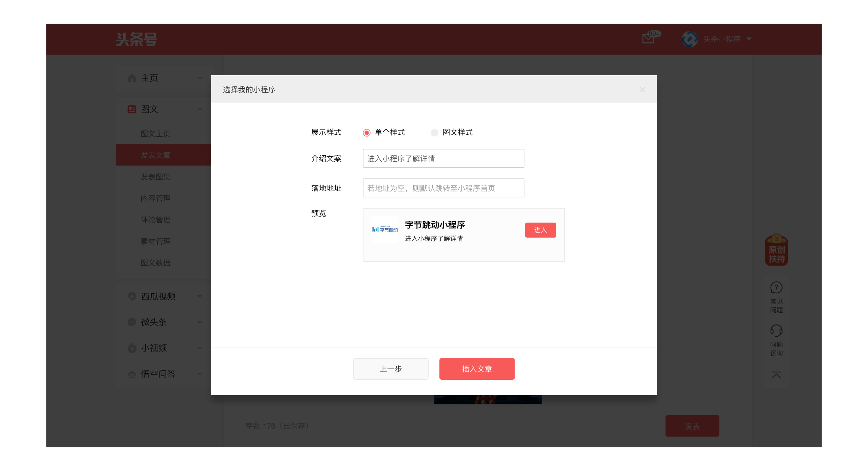Click the 上一步 button
This screenshot has width=868, height=471.
click(391, 369)
